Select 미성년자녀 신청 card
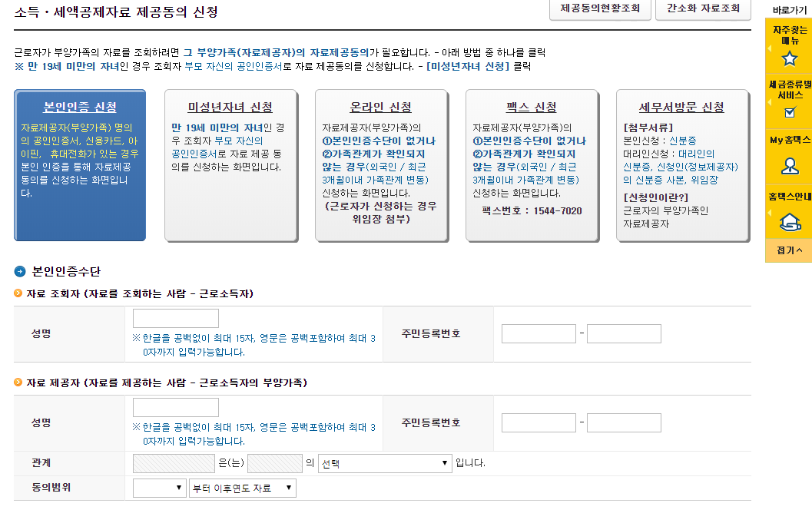Image resolution: width=812 pixels, height=510 pixels. (x=230, y=165)
